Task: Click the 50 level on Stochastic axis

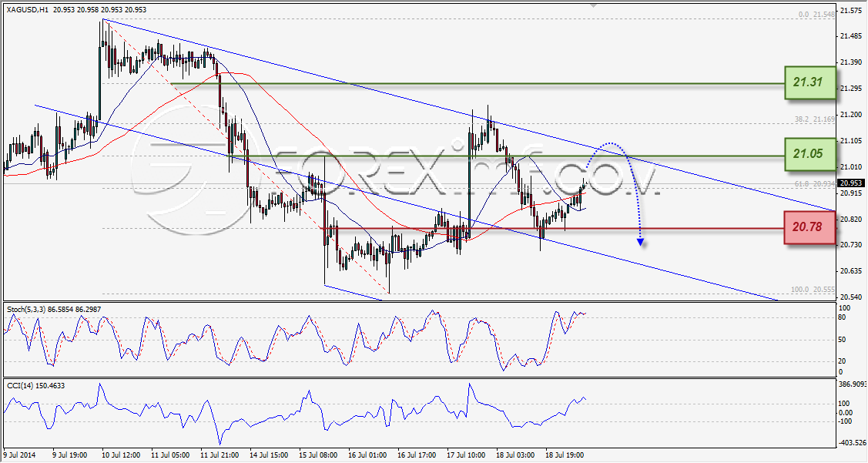Action: coord(842,340)
